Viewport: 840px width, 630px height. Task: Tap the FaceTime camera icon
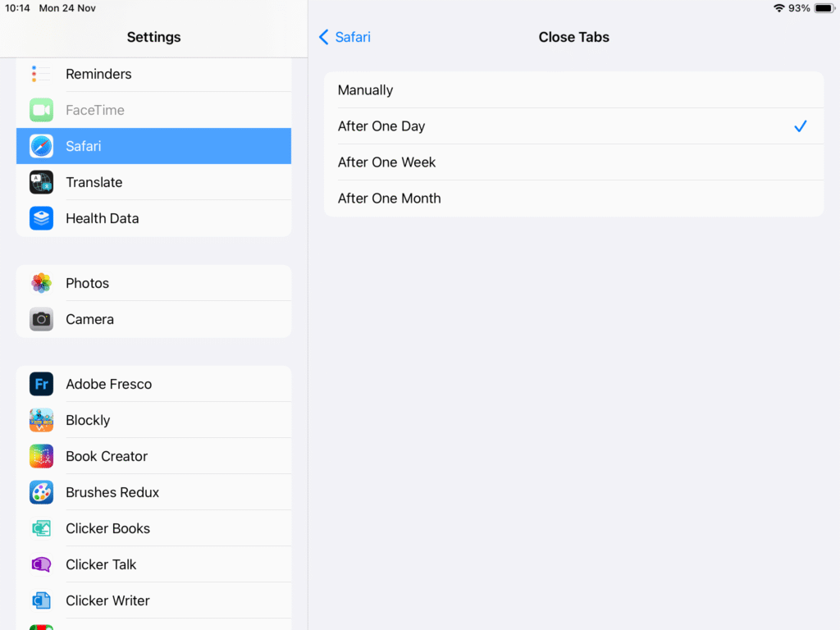(x=41, y=110)
